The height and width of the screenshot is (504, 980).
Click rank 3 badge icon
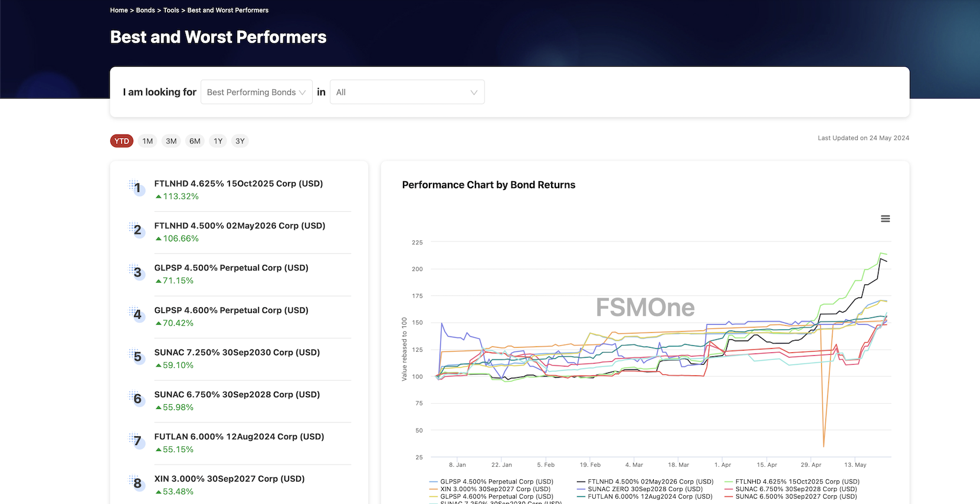tap(137, 272)
